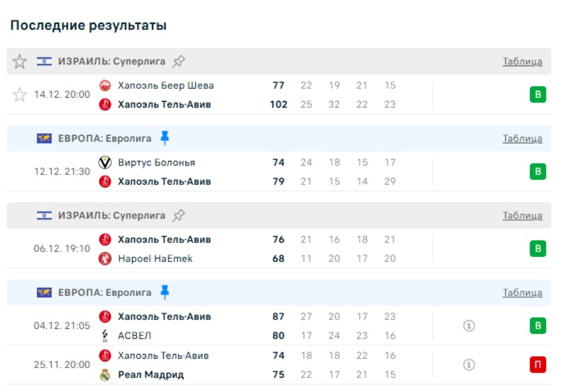The image size is (561, 392).
Task: Unpin the first Europe Euroleague section
Action: point(165,138)
